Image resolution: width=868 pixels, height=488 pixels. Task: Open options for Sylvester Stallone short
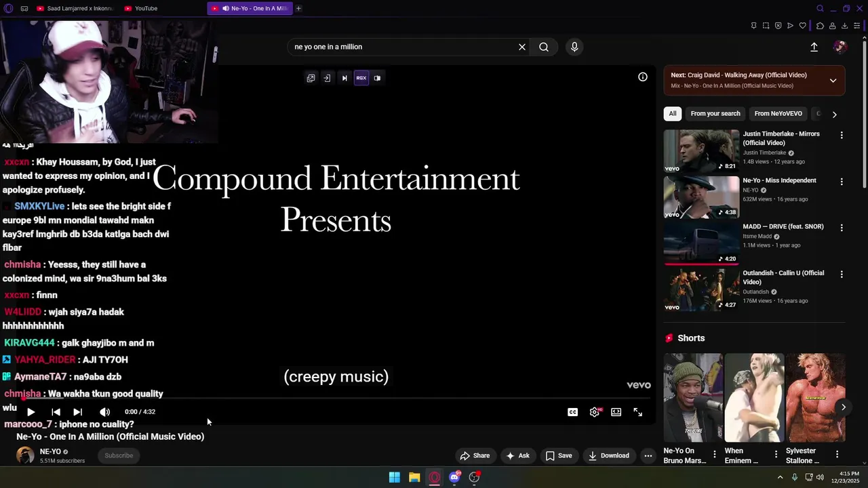coord(837,454)
